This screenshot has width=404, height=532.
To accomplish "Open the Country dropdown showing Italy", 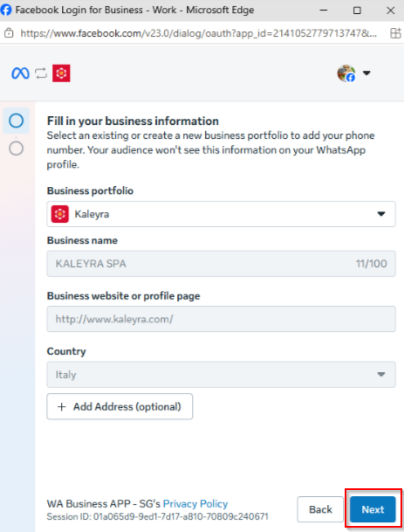I will (x=221, y=375).
